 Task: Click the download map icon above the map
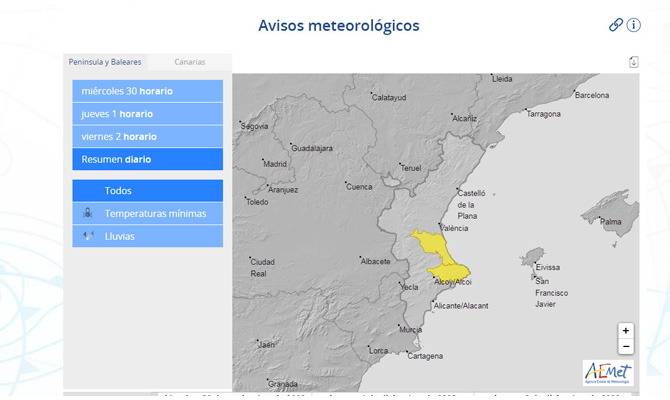[634, 62]
